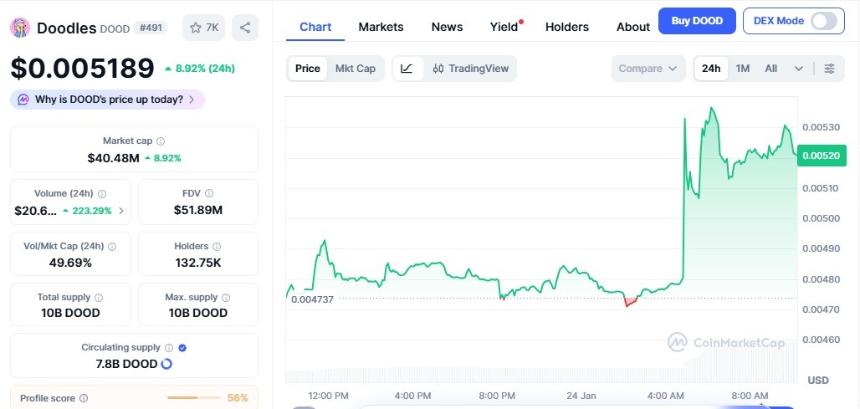Click the 7.8B DOOD circulating value

(x=126, y=364)
